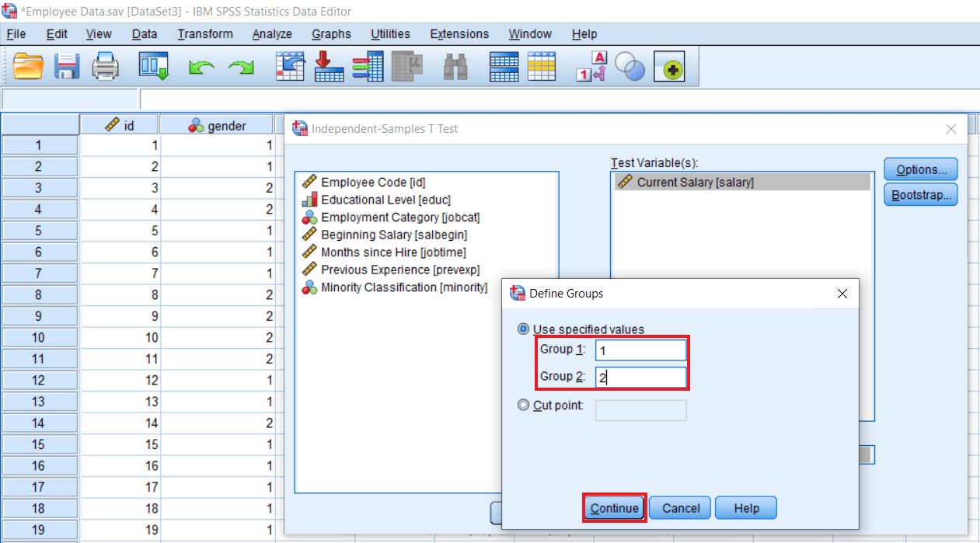Select row header 14 in data grid

[x=39, y=423]
